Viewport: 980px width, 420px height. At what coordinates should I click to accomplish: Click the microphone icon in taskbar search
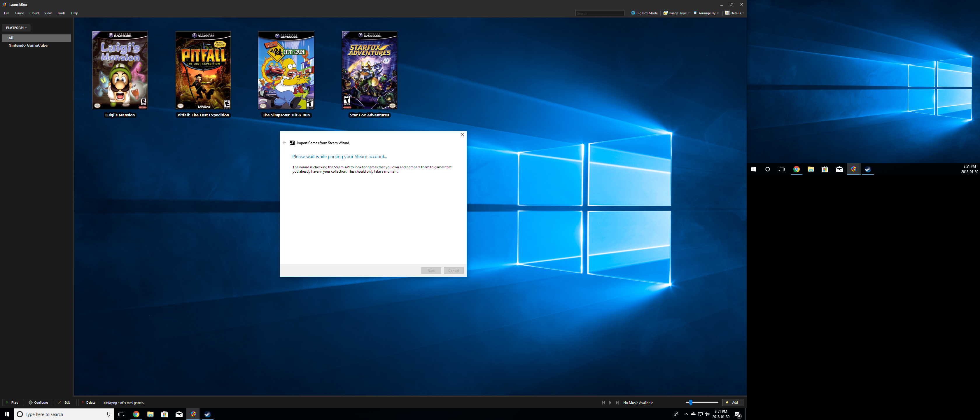[x=108, y=414]
